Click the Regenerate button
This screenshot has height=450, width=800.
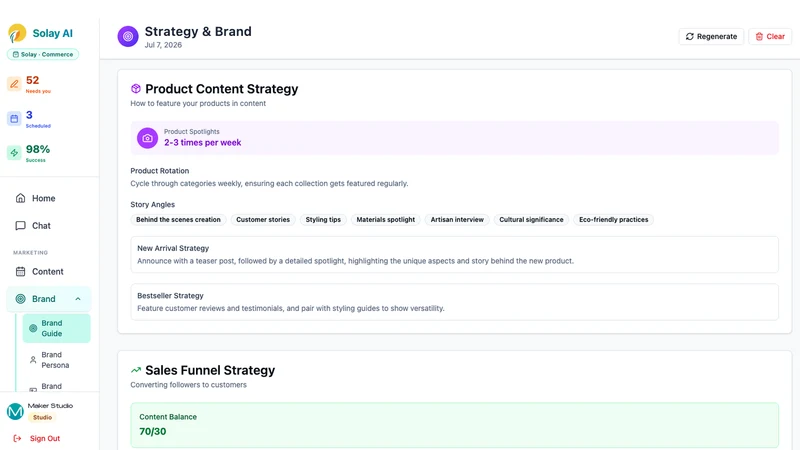click(x=711, y=36)
